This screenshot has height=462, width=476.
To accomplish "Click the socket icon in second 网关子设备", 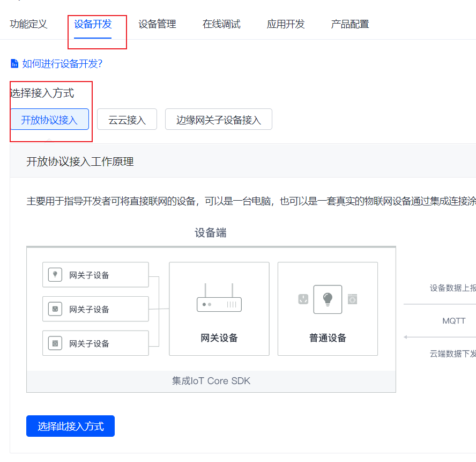I will tap(54, 309).
